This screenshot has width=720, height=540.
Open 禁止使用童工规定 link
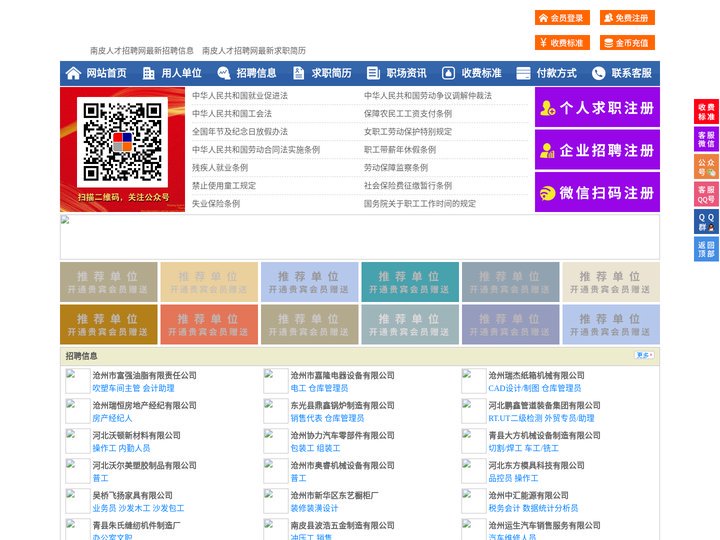click(224, 186)
